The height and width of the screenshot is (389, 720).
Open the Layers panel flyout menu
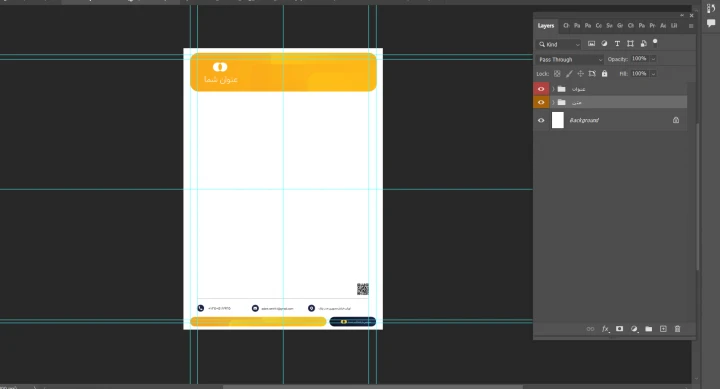tap(691, 26)
